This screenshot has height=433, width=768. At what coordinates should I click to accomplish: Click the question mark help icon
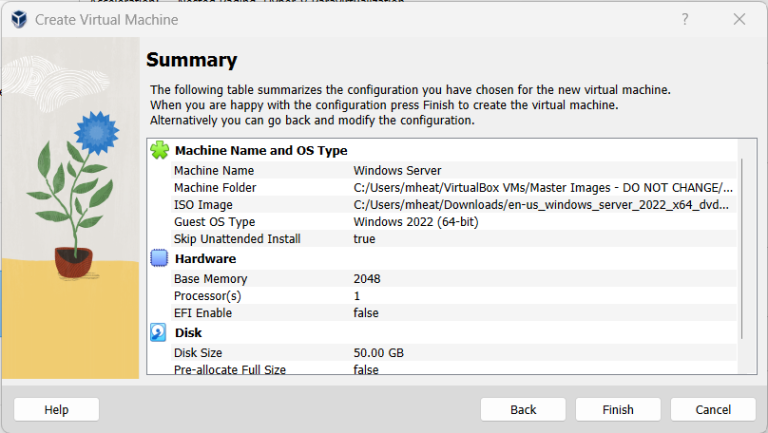coord(685,19)
